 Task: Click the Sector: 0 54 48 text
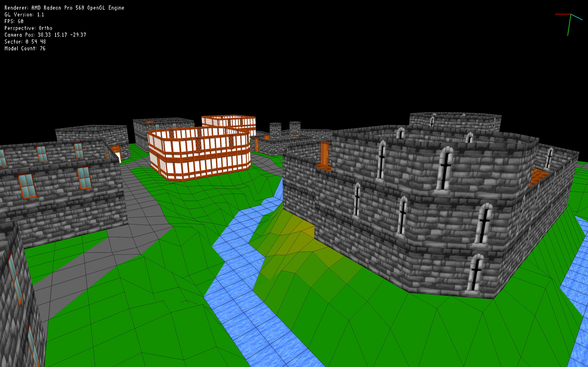pyautogui.click(x=25, y=42)
